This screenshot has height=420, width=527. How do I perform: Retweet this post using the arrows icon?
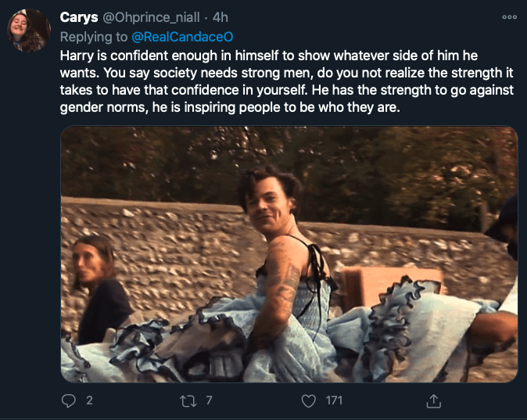pyautogui.click(x=188, y=400)
